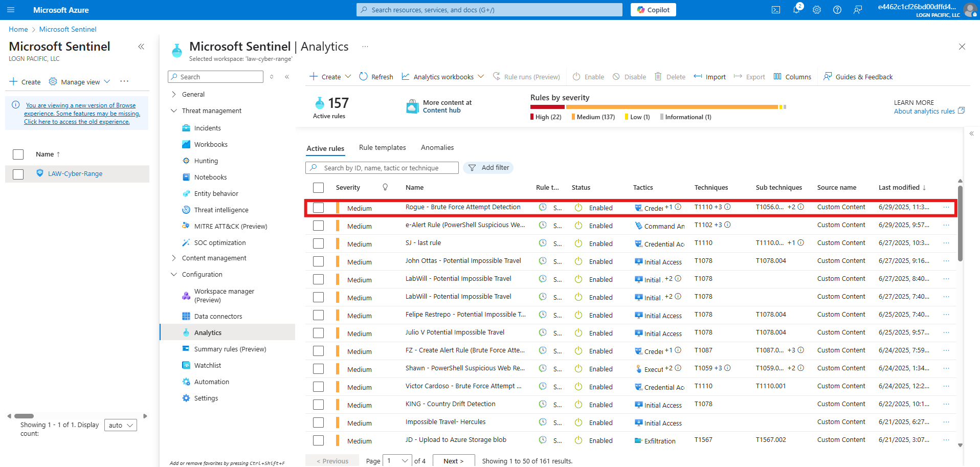The height and width of the screenshot is (467, 980).
Task: Open the Manage view dropdown
Action: pos(79,82)
